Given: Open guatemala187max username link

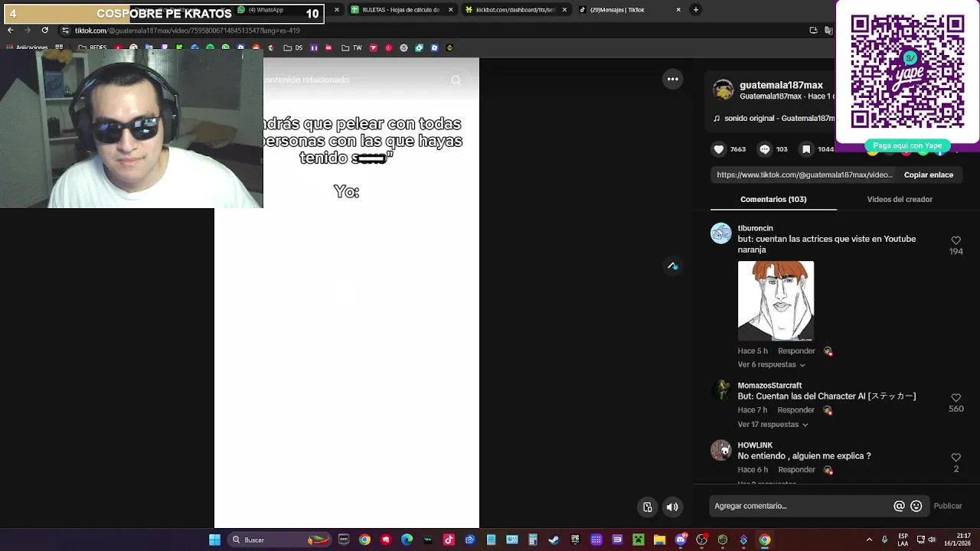Looking at the screenshot, I should pyautogui.click(x=781, y=85).
